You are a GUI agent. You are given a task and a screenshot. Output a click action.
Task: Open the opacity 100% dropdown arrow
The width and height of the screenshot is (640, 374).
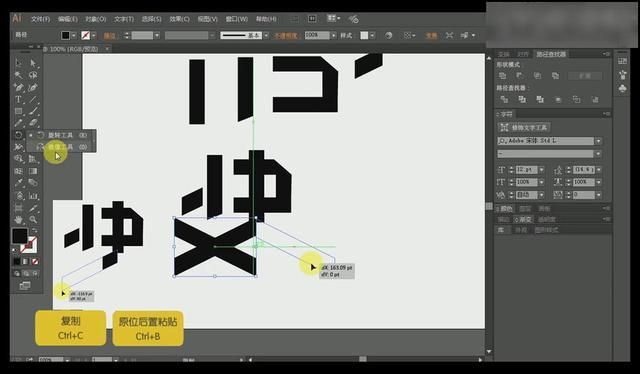click(x=334, y=36)
